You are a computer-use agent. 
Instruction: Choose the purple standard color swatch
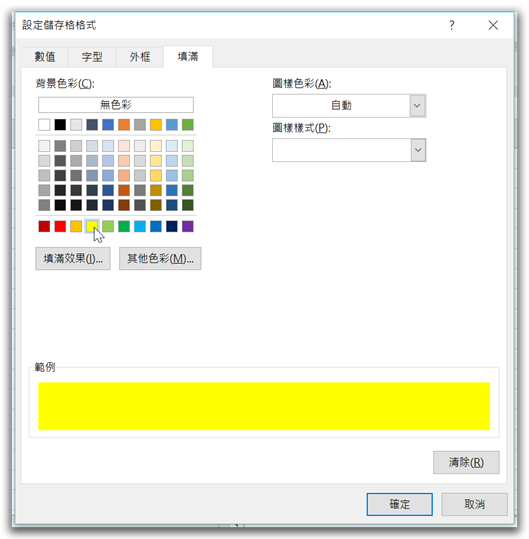(188, 226)
